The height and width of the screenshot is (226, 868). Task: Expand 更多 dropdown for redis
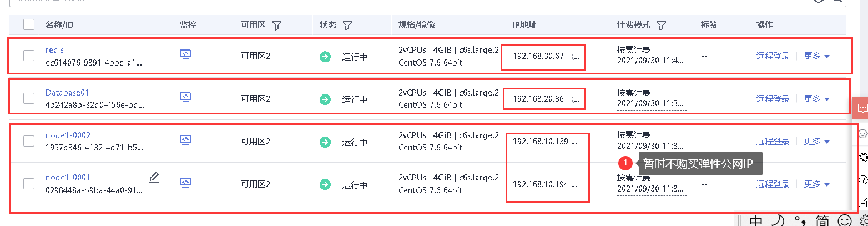[817, 56]
